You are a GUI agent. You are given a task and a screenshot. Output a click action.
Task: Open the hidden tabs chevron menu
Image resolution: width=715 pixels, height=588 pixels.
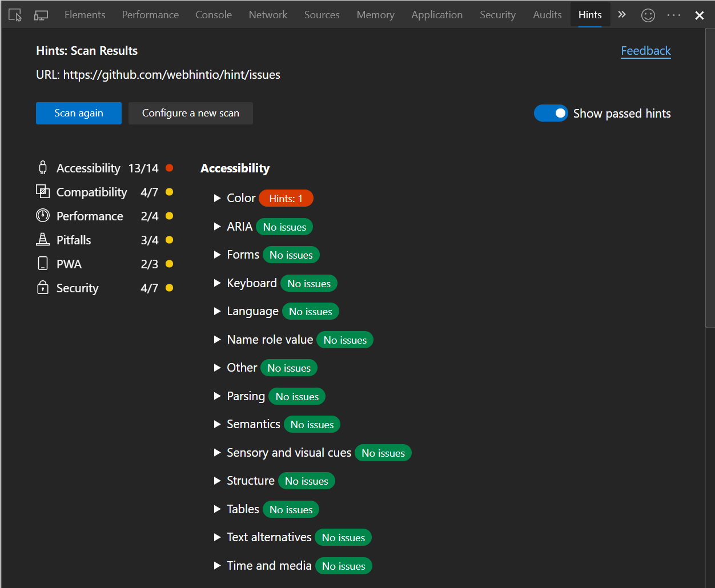pos(621,15)
